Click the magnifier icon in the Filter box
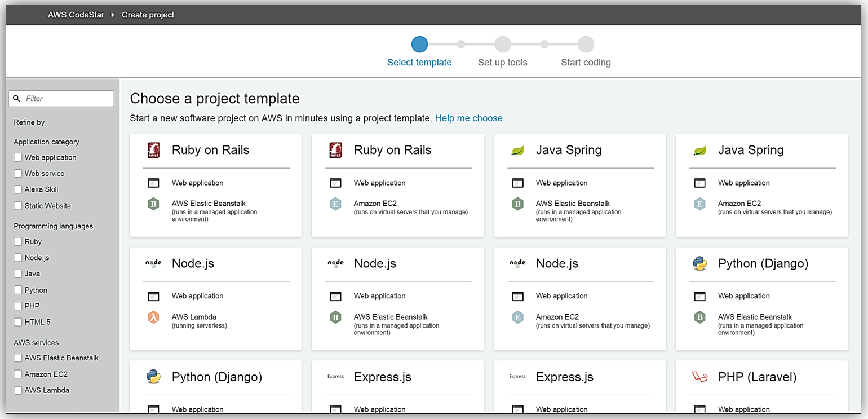Image resolution: width=868 pixels, height=419 pixels. (17, 98)
